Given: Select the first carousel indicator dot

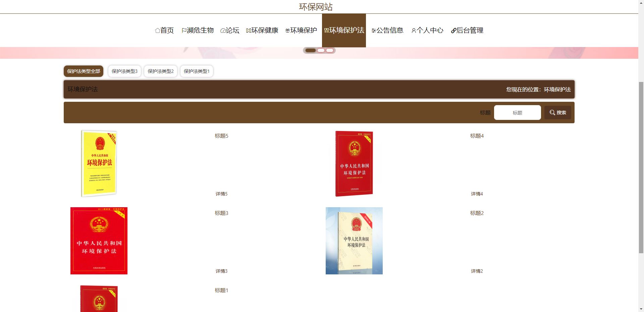Looking at the screenshot, I should [x=311, y=50].
